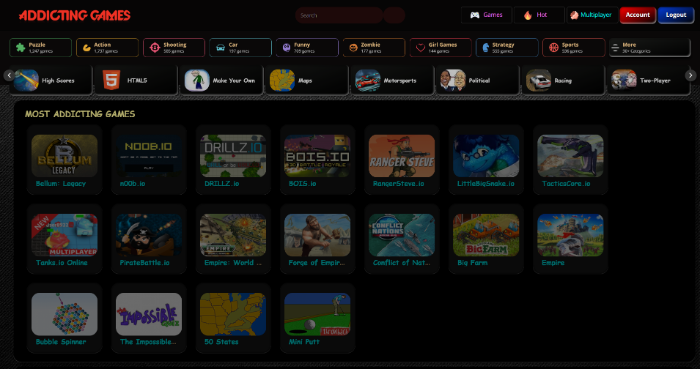Viewport: 700px width, 369px height.
Task: Click the Empire: World War thumbnail
Action: click(x=233, y=235)
